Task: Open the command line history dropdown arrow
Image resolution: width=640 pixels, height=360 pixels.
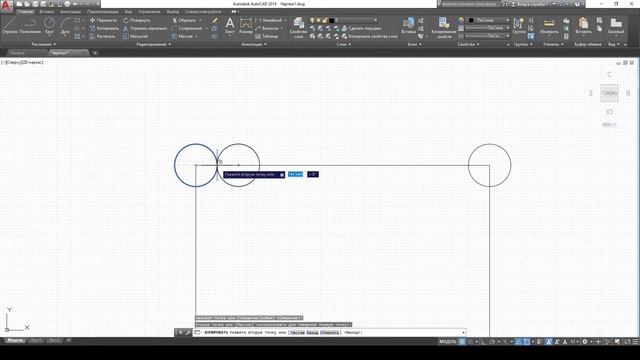Action: coord(463,333)
